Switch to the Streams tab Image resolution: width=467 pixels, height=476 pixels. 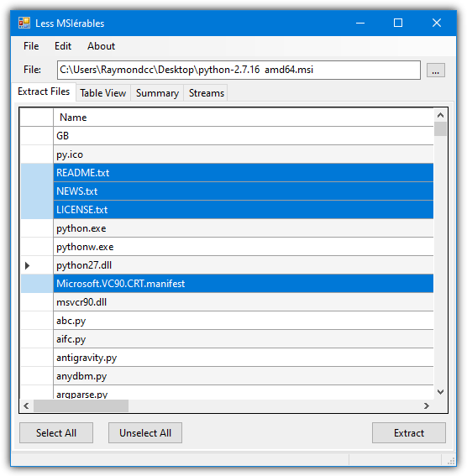(207, 93)
